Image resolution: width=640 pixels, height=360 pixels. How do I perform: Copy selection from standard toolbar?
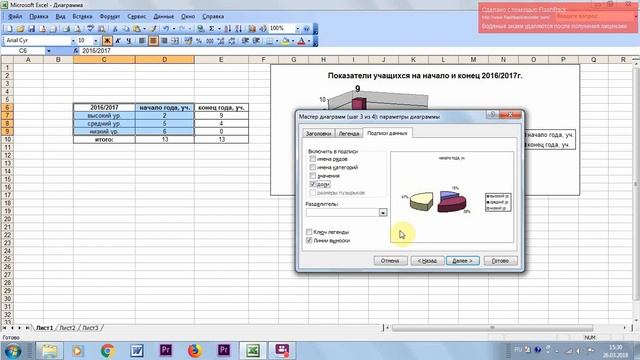tap(126, 29)
